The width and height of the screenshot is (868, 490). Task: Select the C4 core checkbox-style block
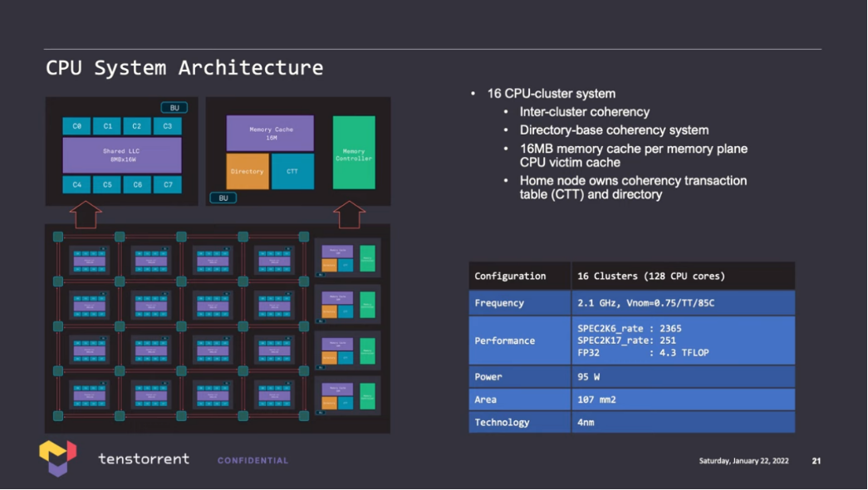(x=76, y=185)
